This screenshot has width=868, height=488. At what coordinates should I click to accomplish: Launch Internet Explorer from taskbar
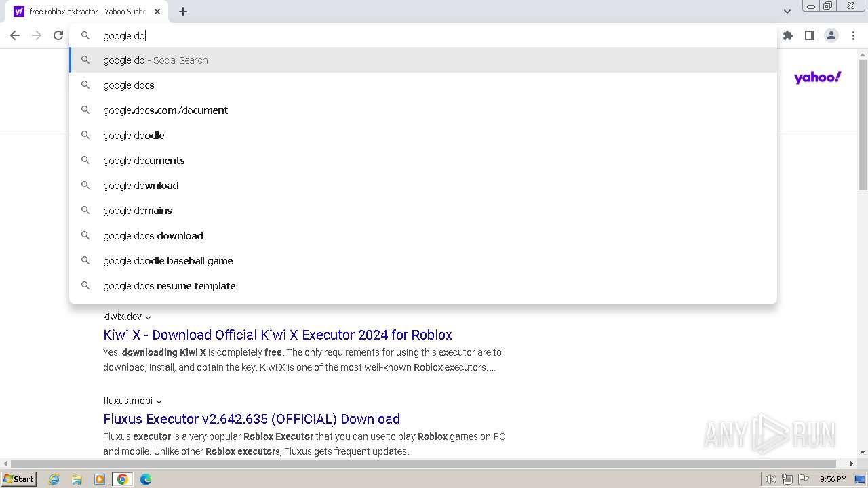[x=54, y=479]
